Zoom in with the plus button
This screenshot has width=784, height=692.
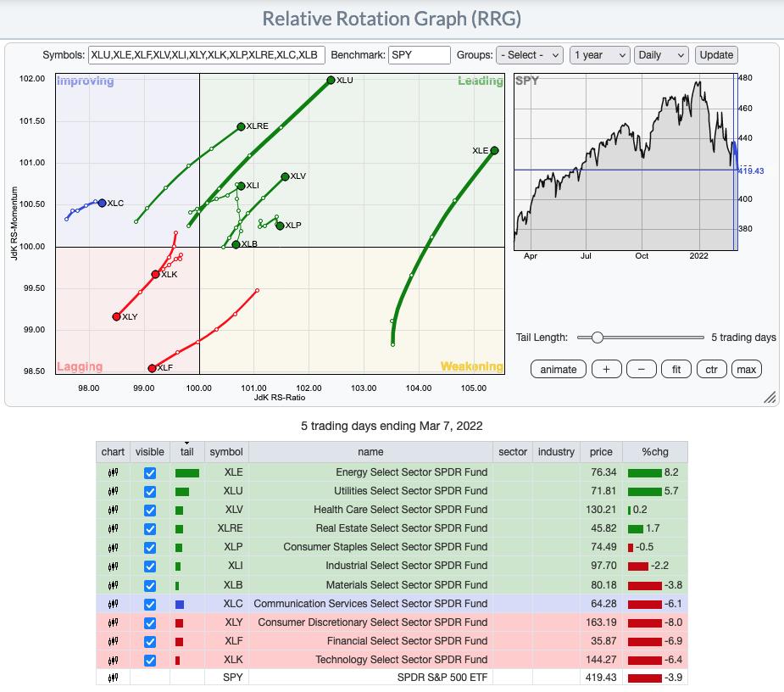tap(607, 369)
